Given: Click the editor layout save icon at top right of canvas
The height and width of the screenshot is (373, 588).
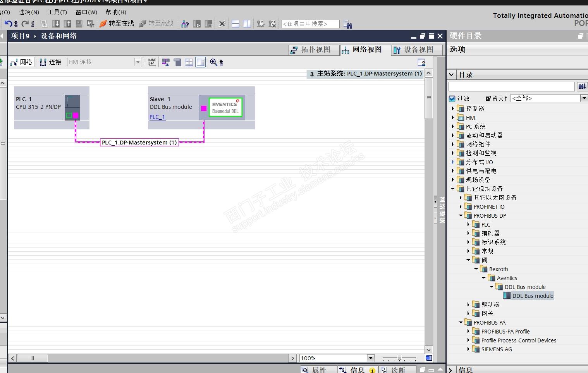Looking at the screenshot, I should pos(421,62).
